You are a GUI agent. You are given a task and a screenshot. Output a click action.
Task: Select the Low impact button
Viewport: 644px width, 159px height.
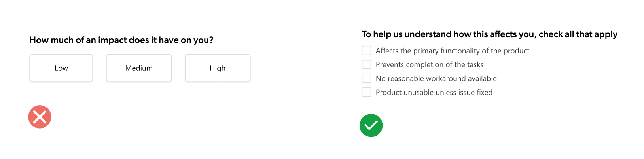[61, 68]
